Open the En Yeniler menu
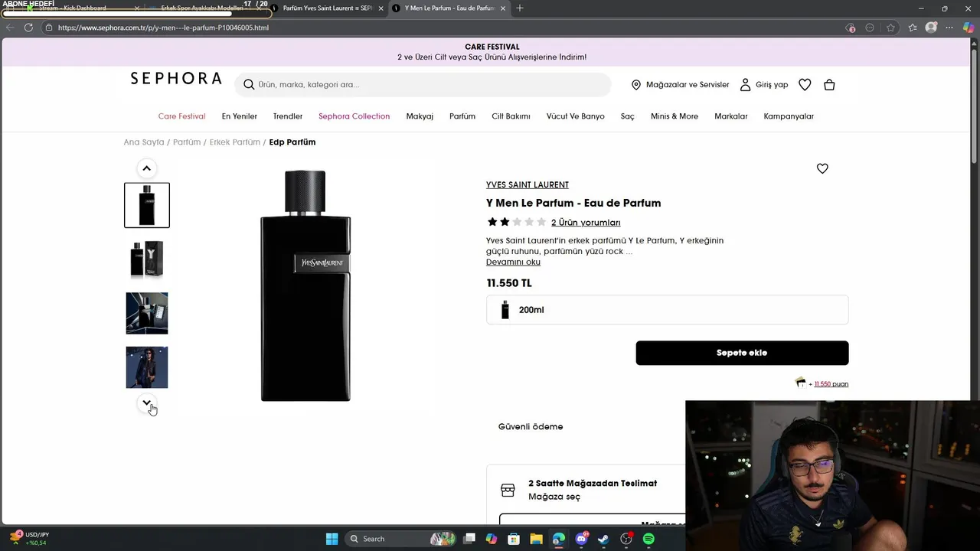Image resolution: width=980 pixels, height=551 pixels. (x=239, y=116)
